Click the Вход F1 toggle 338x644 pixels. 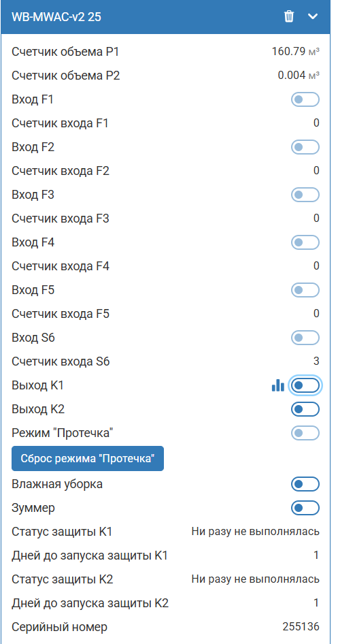click(305, 99)
